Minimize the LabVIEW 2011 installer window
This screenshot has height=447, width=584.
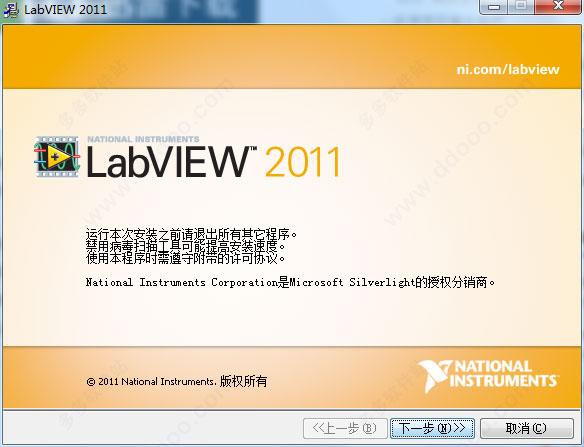(494, 6)
